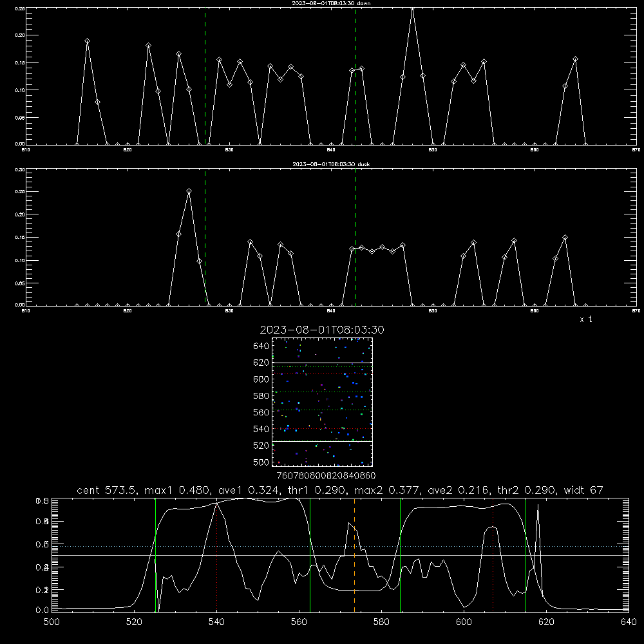Click the "x t" label below dusk plot
Screen dimensions: 644x644
(585, 319)
